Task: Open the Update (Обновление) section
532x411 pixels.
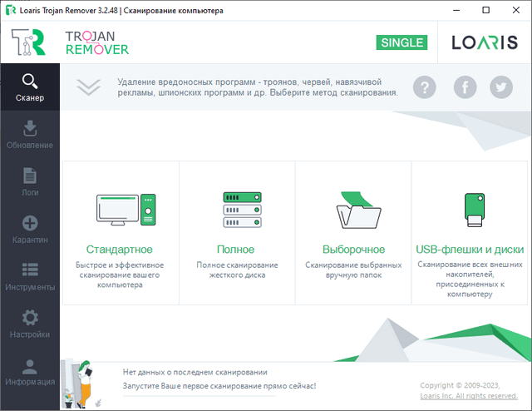Action: point(29,135)
